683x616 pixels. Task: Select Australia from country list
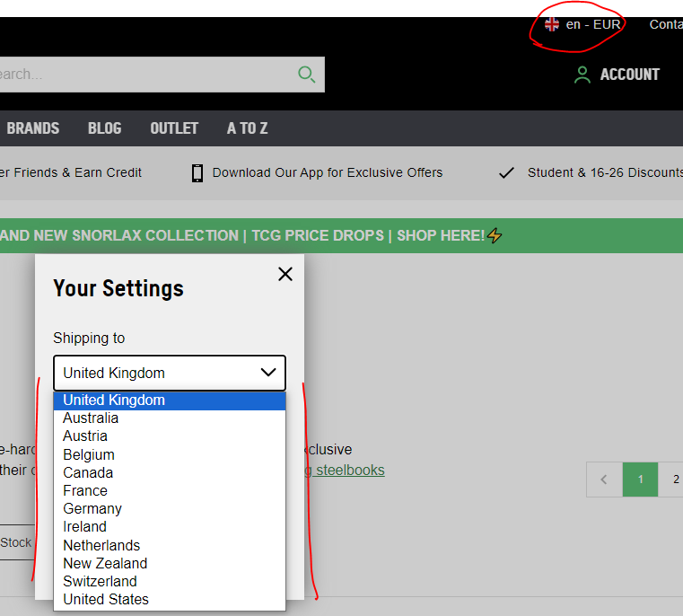[170, 418]
